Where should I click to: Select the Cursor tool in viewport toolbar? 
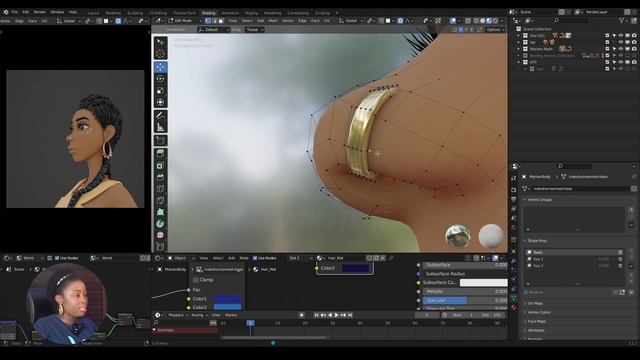tap(160, 54)
